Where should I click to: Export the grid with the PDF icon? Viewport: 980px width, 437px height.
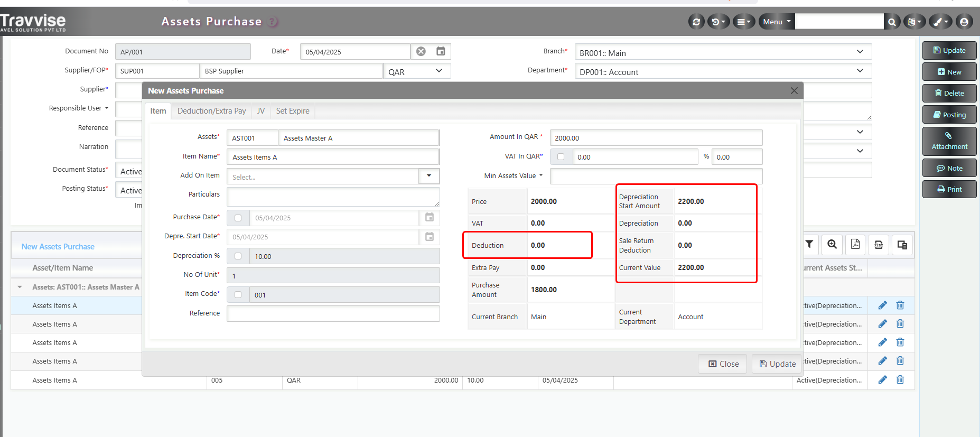tap(855, 244)
